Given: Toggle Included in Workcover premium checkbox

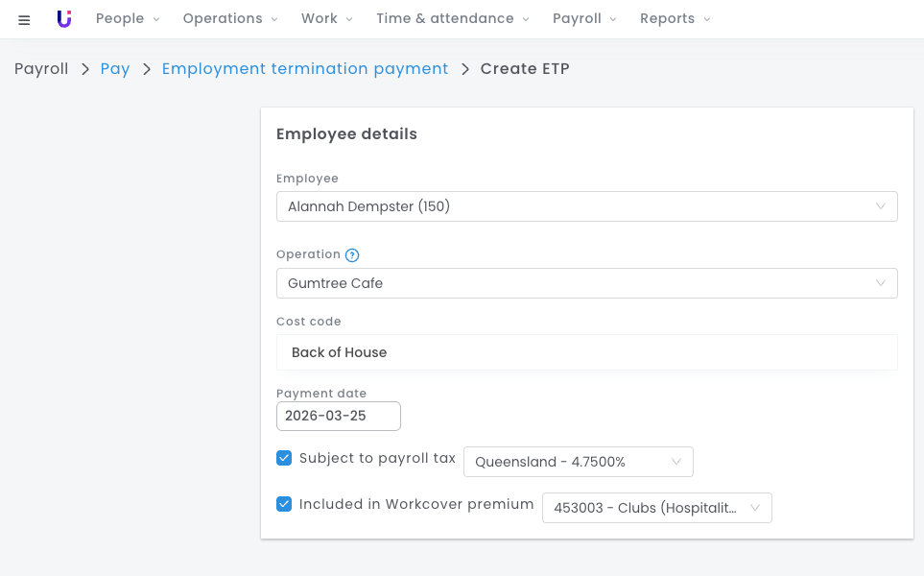Looking at the screenshot, I should [x=284, y=504].
